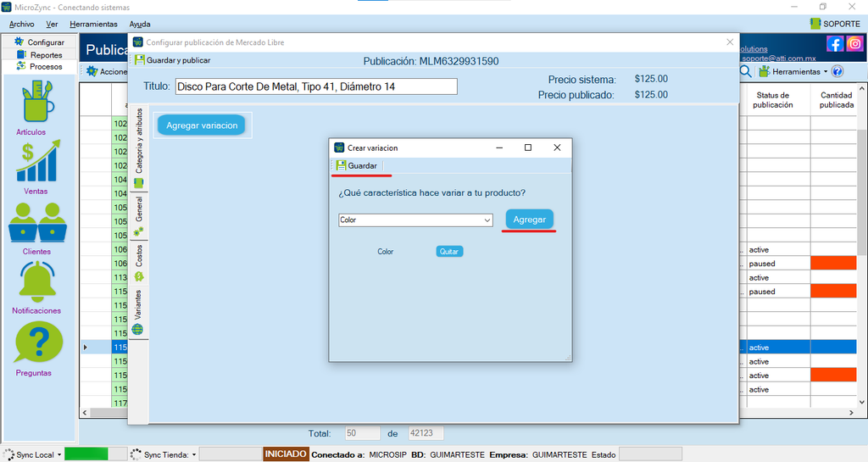Click the Total count field showing 50
The height and width of the screenshot is (462, 868).
362,433
